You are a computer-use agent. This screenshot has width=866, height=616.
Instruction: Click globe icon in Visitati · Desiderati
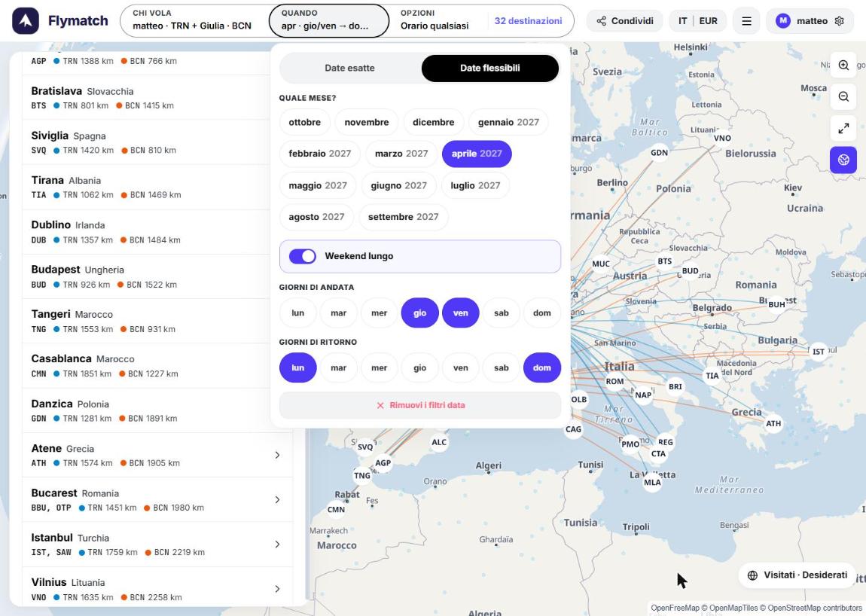(752, 575)
